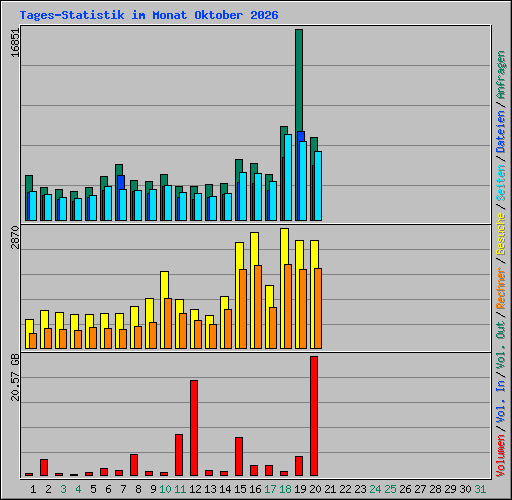Image resolution: width=512 pixels, height=500 pixels.
Task: Click the y-axis value 20.57 GB
Action: click(x=15, y=377)
